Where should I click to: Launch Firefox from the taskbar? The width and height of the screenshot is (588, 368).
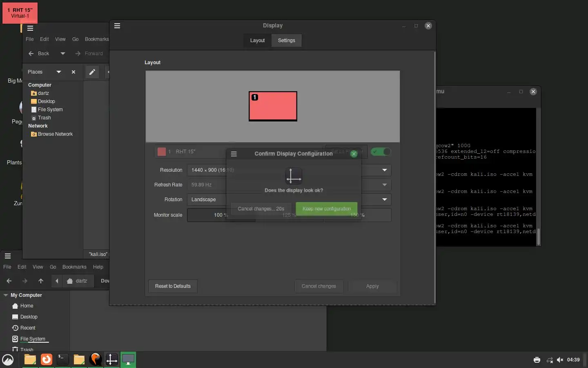47,359
